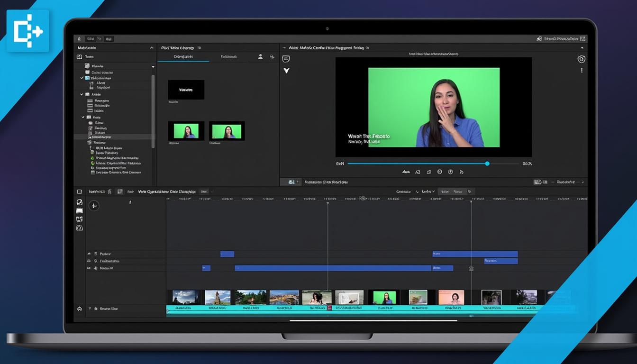
Task: Open the circular shield icon in preview panel
Action: point(581,59)
